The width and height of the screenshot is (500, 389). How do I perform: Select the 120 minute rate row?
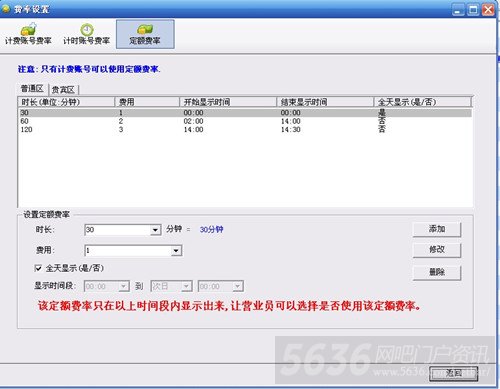[245, 129]
